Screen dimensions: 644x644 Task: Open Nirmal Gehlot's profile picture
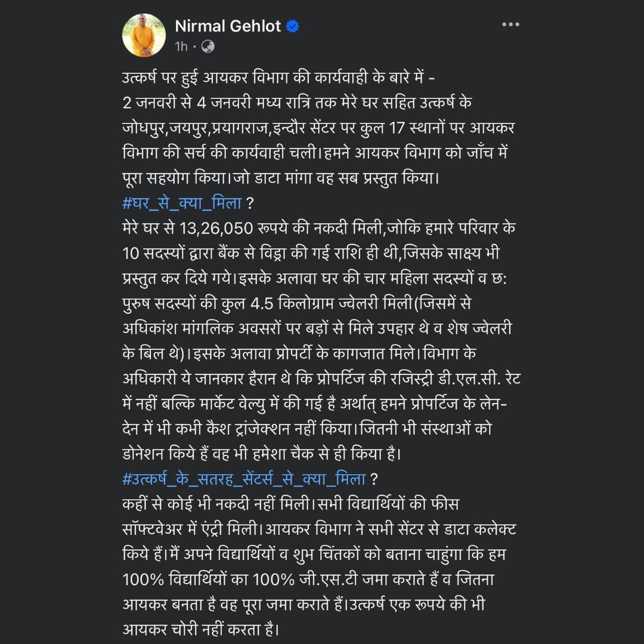pos(144,35)
